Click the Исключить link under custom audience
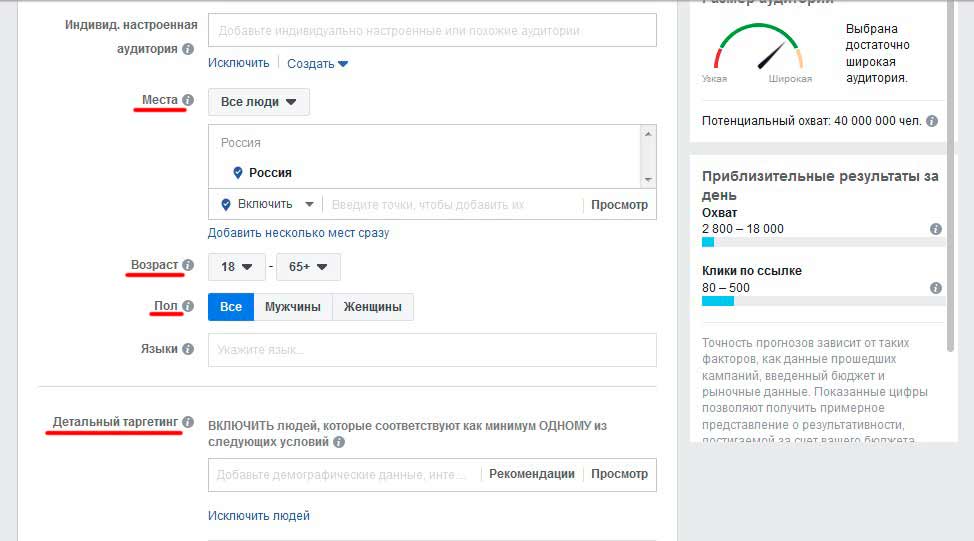The width and height of the screenshot is (974, 541). (x=239, y=63)
